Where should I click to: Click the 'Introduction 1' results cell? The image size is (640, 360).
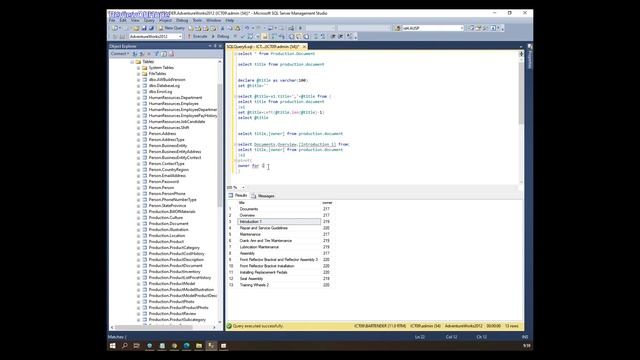pyautogui.click(x=279, y=222)
